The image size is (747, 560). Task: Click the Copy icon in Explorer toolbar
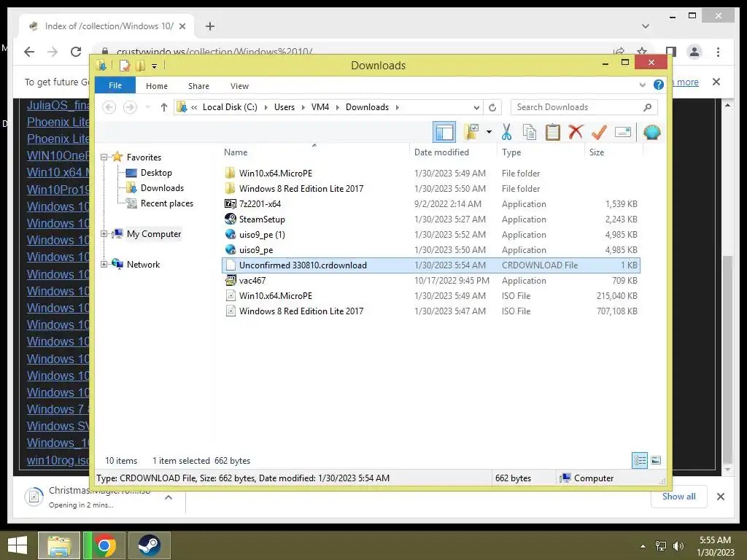[x=530, y=133]
